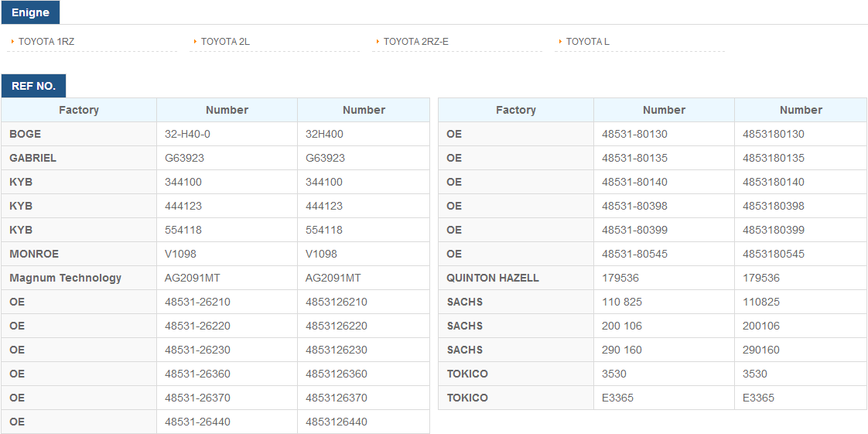Viewport: 868px width, 434px height.
Task: Click the orange arrow beside TOYOTA 2RZ-E
Action: [378, 42]
